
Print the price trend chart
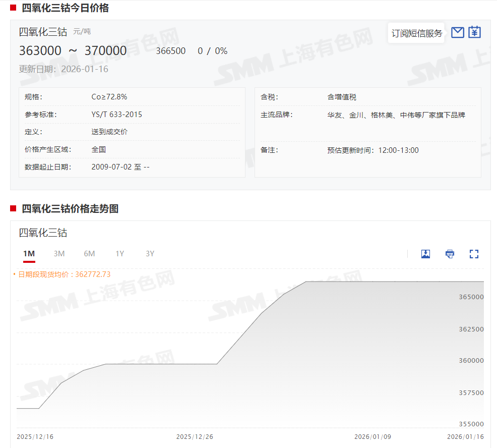click(450, 254)
